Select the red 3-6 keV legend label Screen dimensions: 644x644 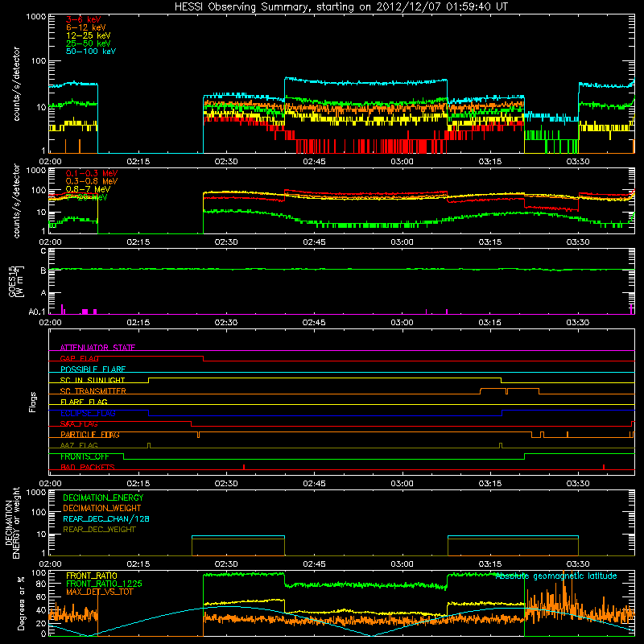pyautogui.click(x=83, y=19)
